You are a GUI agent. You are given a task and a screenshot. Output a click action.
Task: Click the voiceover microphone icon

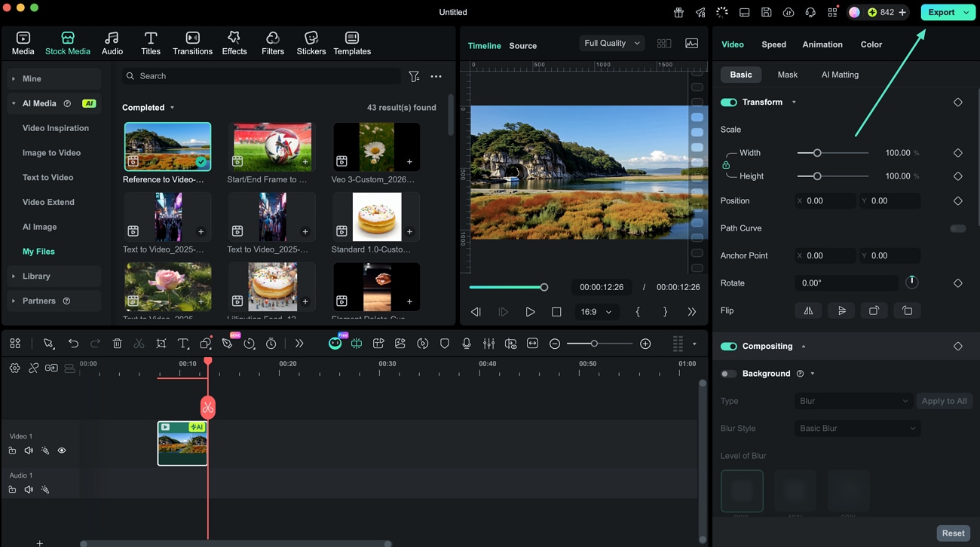pos(467,344)
